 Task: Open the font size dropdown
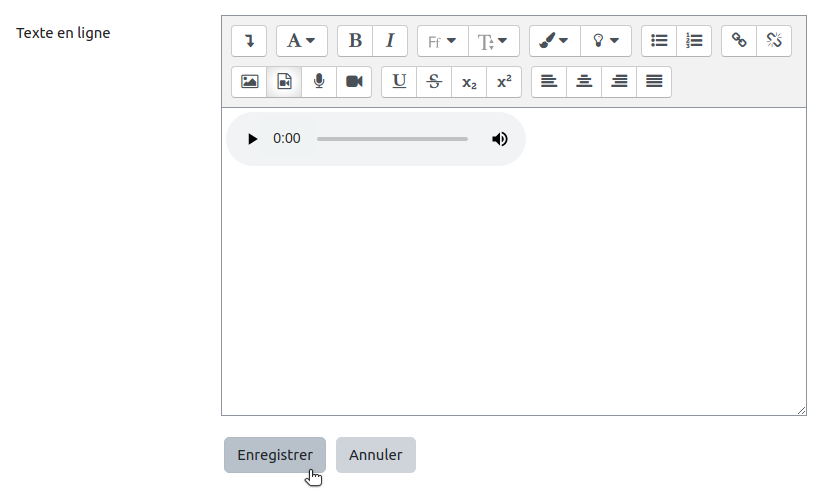(x=493, y=41)
